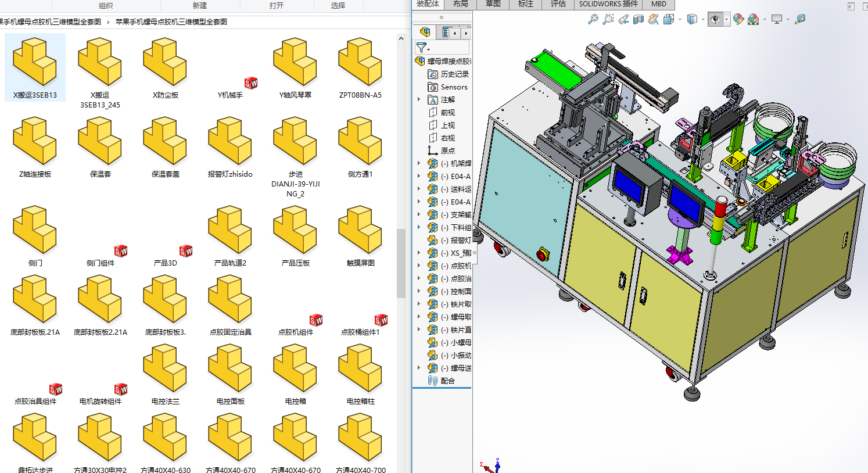Select the root assembly 螺母焊接点胶 node
The height and width of the screenshot is (473, 868).
[443, 61]
